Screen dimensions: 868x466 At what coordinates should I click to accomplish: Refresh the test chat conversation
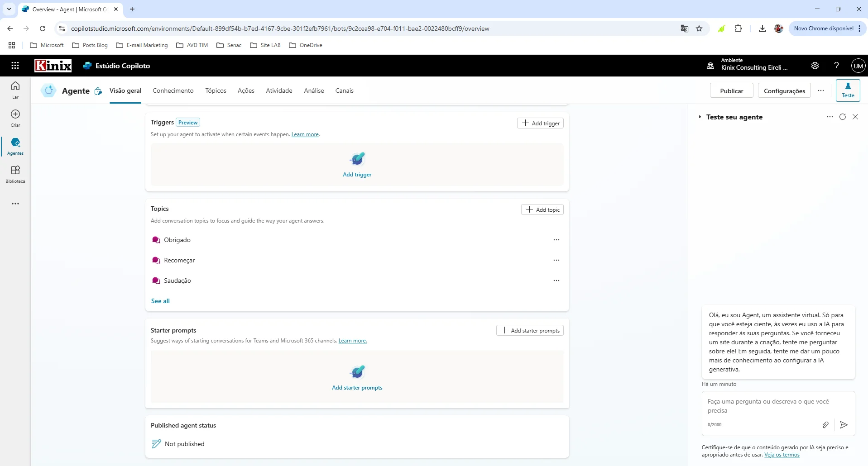(842, 117)
